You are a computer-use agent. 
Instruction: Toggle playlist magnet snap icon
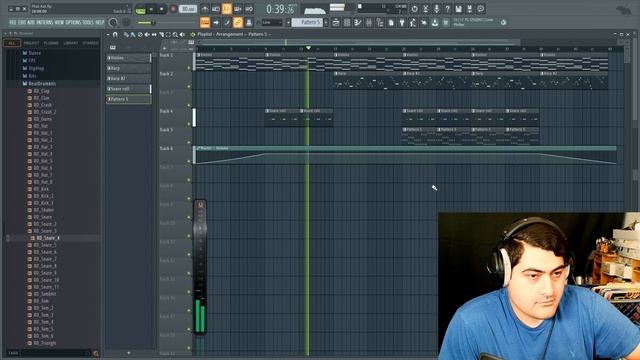(115, 35)
